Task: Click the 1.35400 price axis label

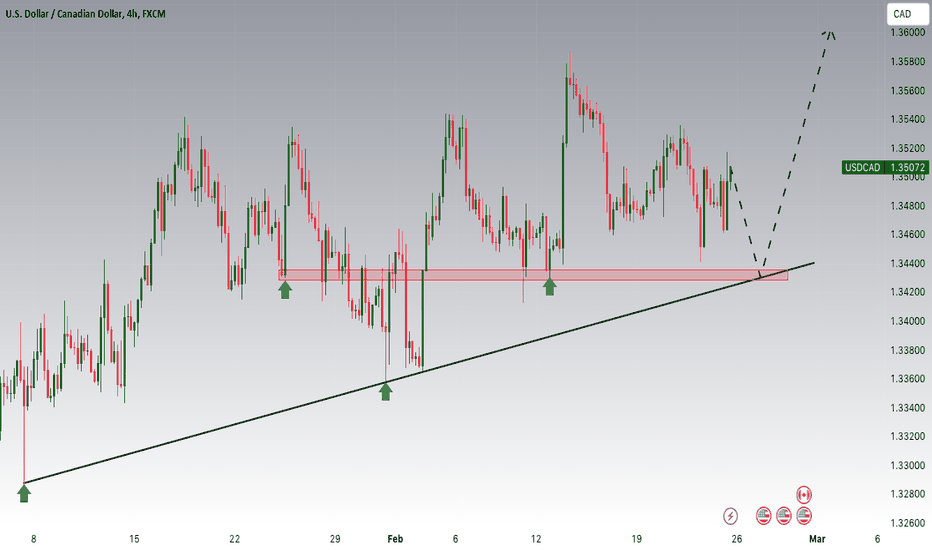Action: [908, 120]
